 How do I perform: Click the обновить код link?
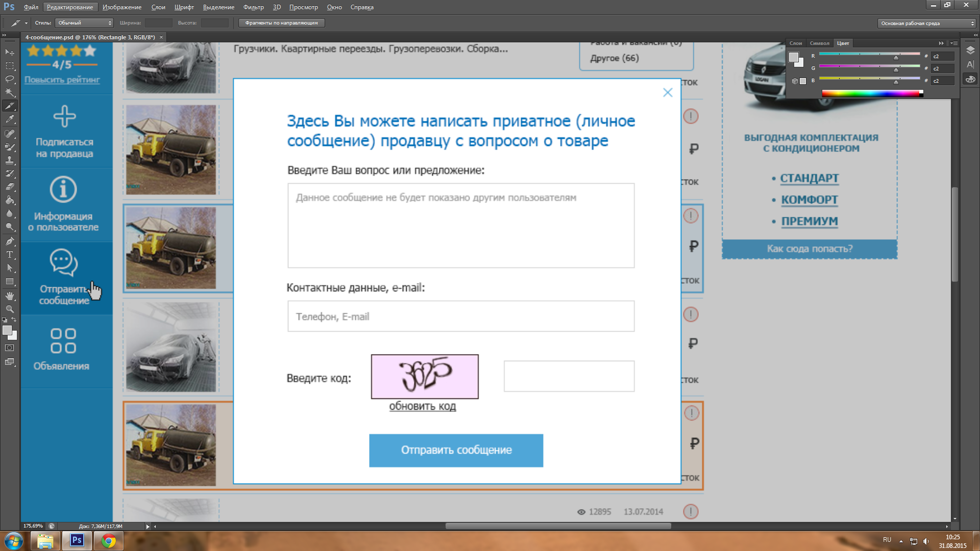pyautogui.click(x=422, y=406)
